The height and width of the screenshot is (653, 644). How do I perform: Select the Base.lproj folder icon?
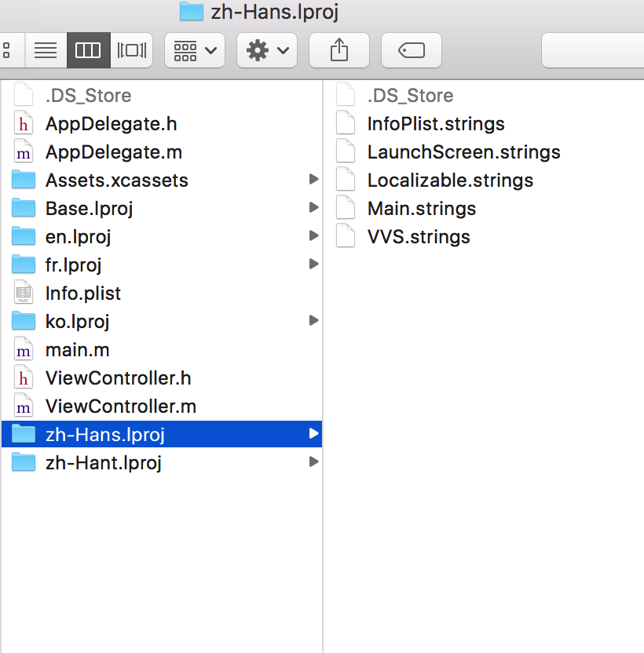click(x=24, y=208)
